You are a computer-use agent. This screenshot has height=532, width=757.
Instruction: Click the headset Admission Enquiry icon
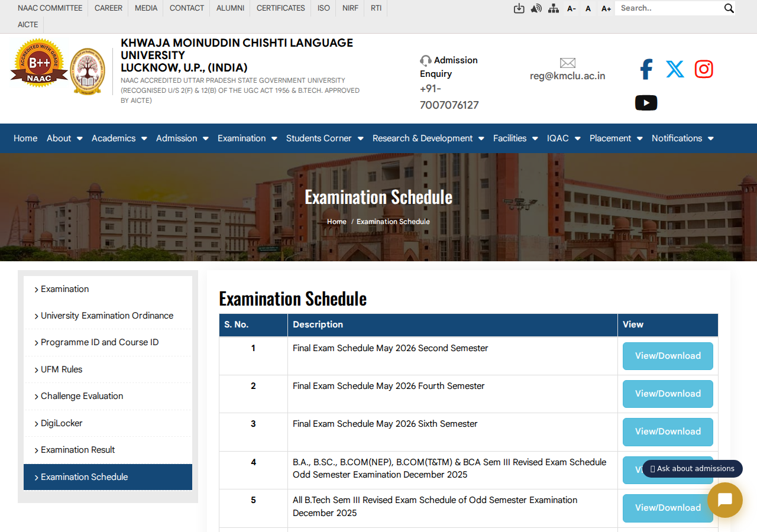click(426, 60)
